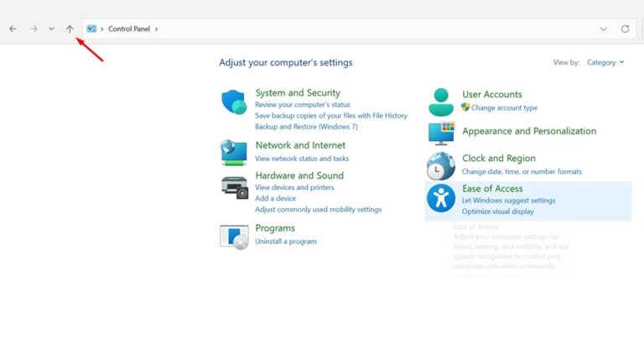Click the Control Panel icon in address bar
This screenshot has height=356, width=644.
(91, 29)
